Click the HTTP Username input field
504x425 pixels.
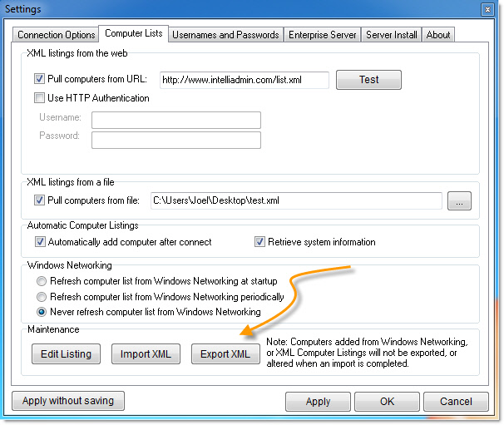176,120
